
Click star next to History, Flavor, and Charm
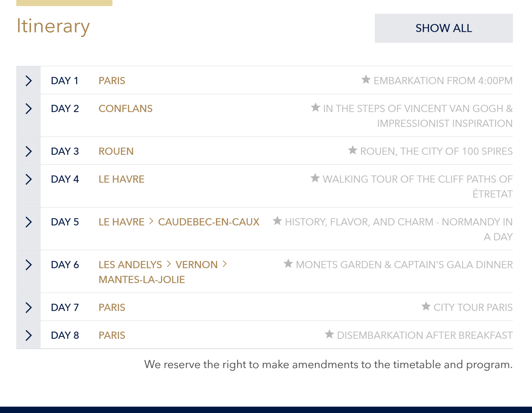[x=277, y=221]
